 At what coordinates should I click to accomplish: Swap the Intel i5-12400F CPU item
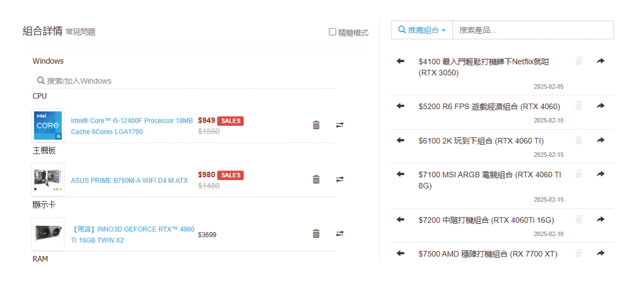[x=340, y=125]
